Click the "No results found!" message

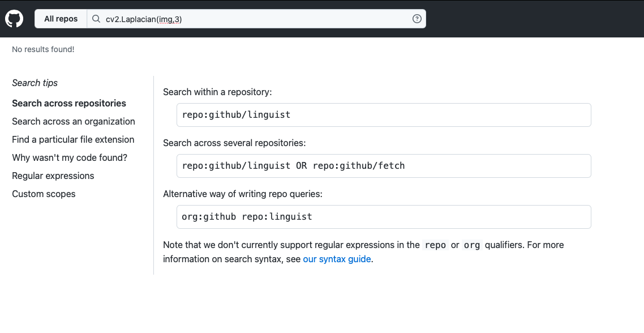42,49
